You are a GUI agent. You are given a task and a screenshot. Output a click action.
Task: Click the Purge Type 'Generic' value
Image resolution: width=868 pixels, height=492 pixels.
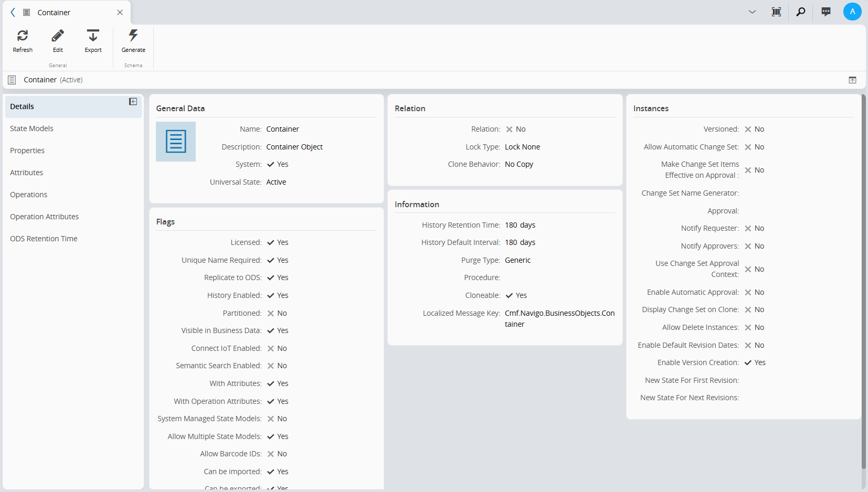(517, 260)
